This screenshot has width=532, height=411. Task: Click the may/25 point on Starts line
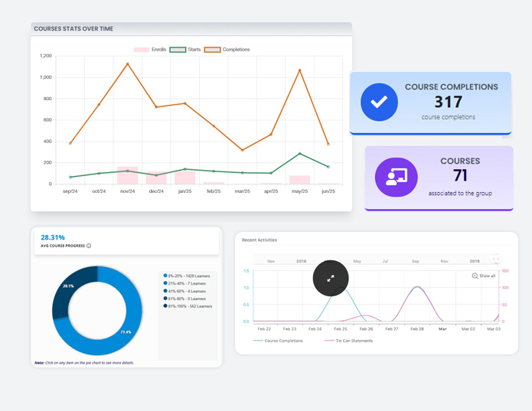pos(299,154)
